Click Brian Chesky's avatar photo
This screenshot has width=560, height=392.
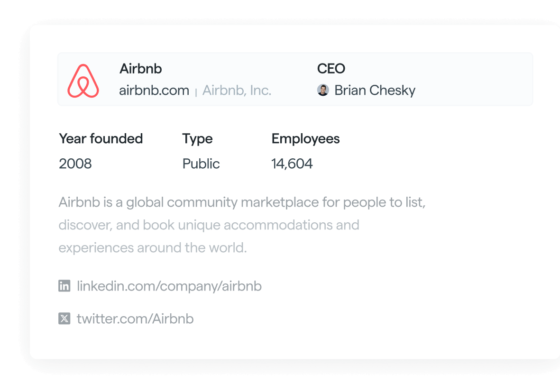pos(323,90)
